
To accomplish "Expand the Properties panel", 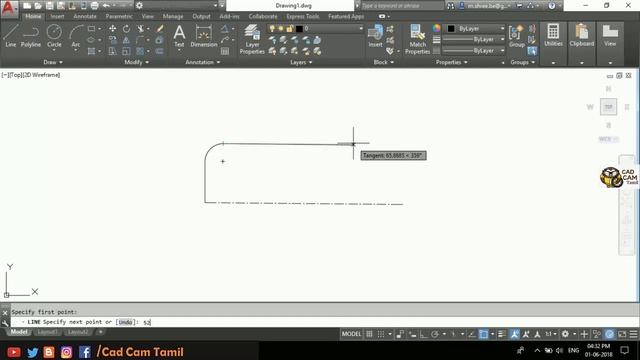I will 451,62.
